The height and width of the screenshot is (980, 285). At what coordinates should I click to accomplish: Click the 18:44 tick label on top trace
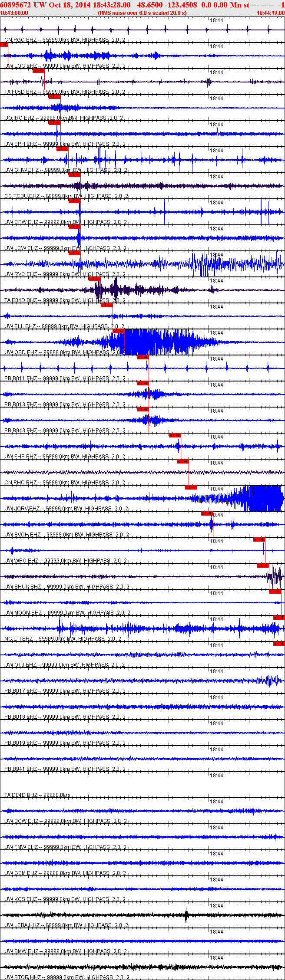point(216,20)
